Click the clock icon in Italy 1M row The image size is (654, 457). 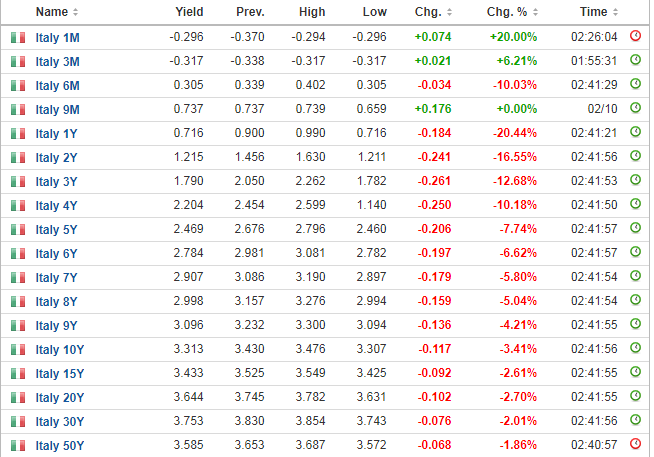[x=635, y=36]
